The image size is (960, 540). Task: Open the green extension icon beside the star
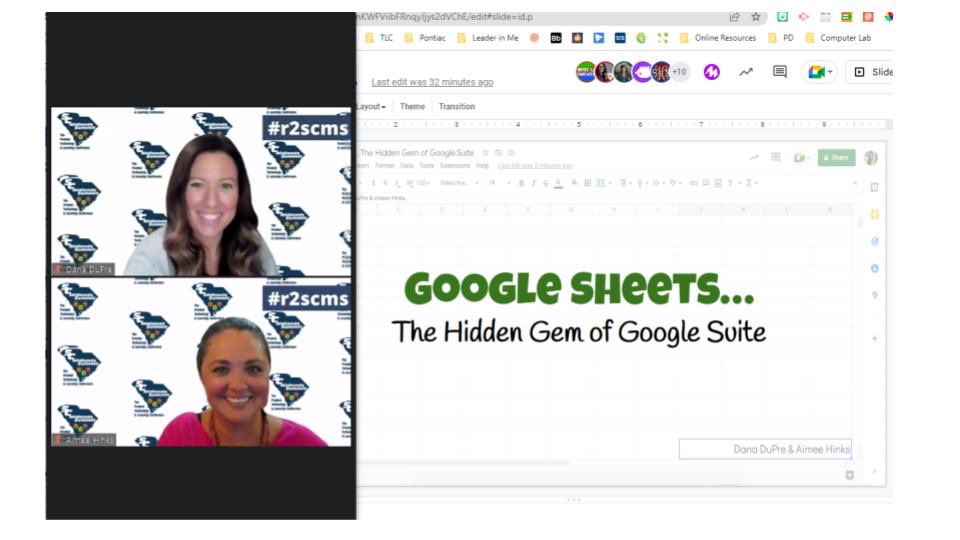[x=782, y=17]
